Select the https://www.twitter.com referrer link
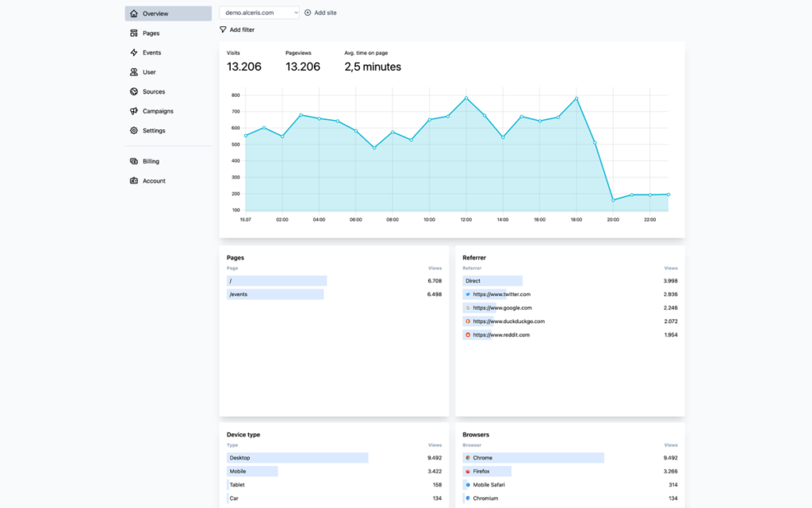Viewport: 812px width, 508px height. (x=501, y=294)
